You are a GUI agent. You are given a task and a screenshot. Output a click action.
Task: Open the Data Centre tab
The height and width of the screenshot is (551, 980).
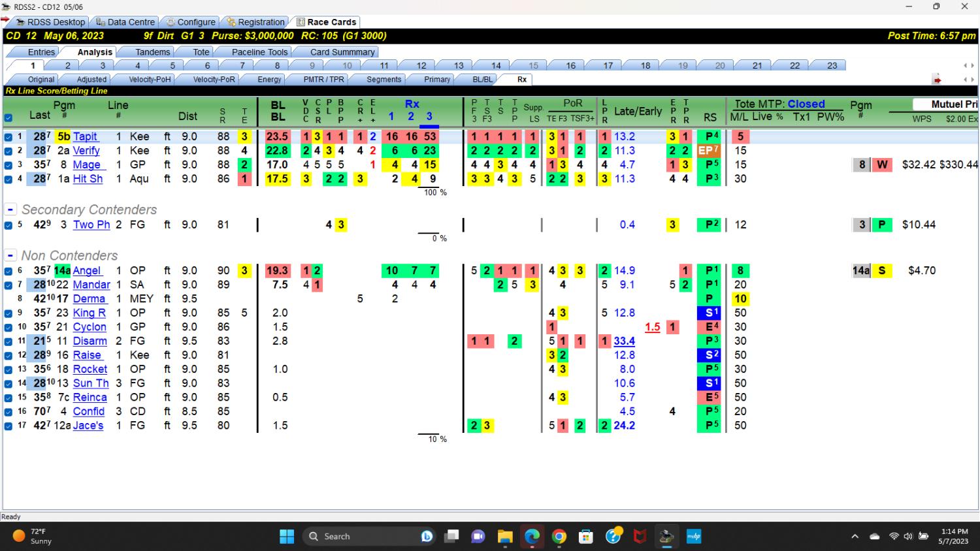pos(125,22)
